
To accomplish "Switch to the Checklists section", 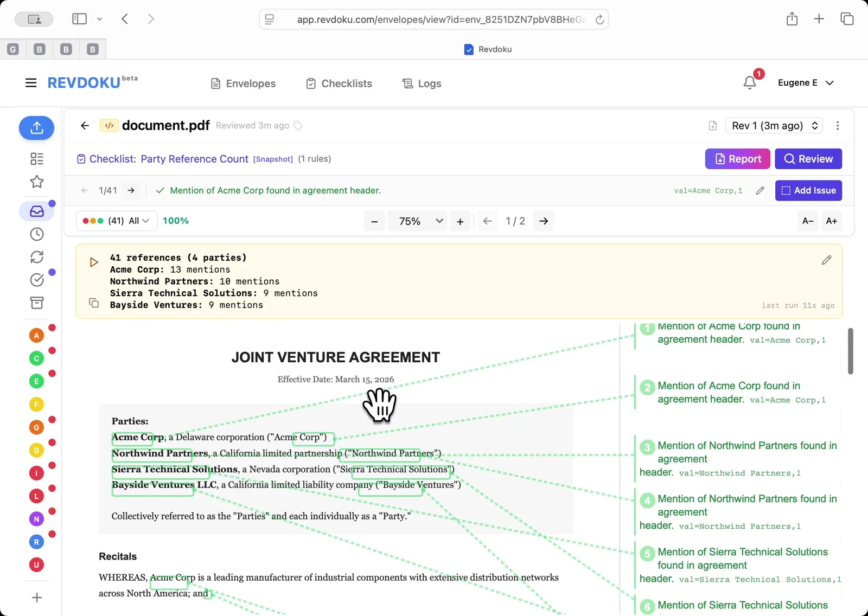I will 339,83.
